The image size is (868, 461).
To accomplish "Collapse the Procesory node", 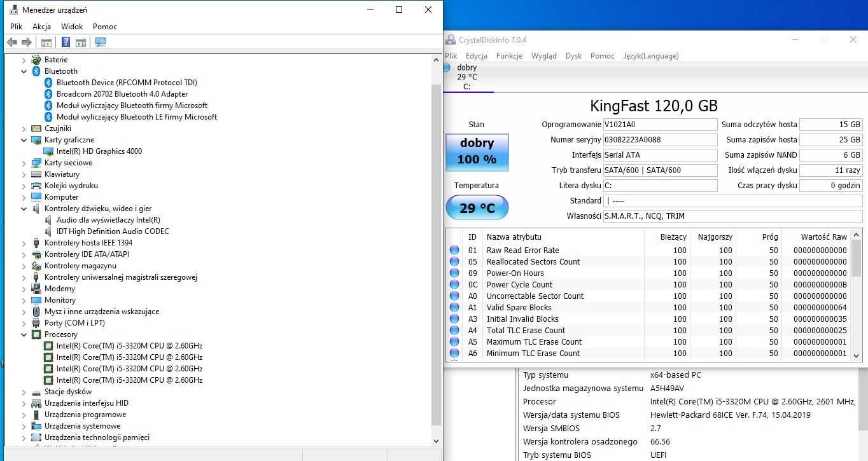I will 24,334.
